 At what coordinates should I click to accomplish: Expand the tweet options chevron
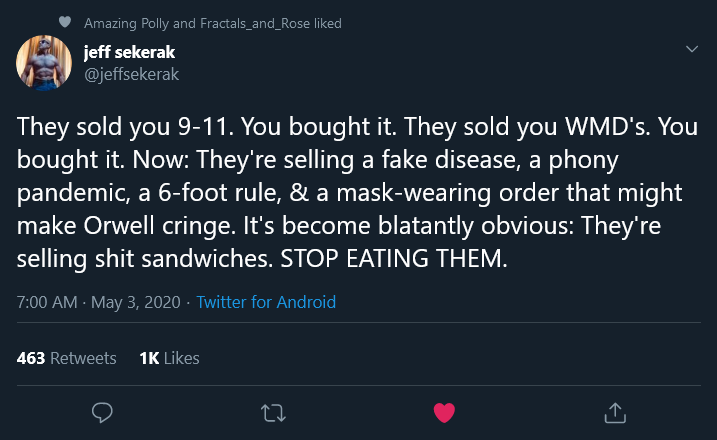click(690, 49)
